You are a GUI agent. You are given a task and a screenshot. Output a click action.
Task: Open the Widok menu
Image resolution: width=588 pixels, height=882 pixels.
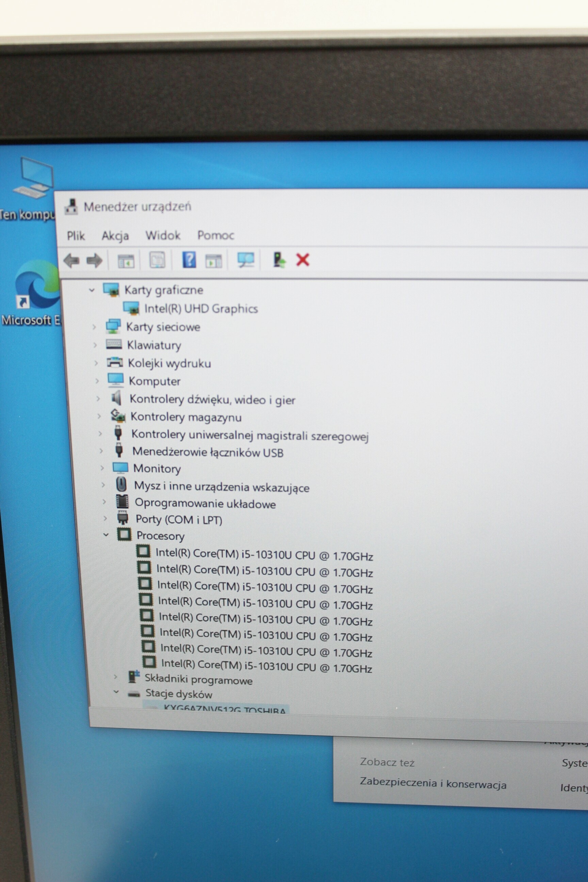[x=163, y=235]
